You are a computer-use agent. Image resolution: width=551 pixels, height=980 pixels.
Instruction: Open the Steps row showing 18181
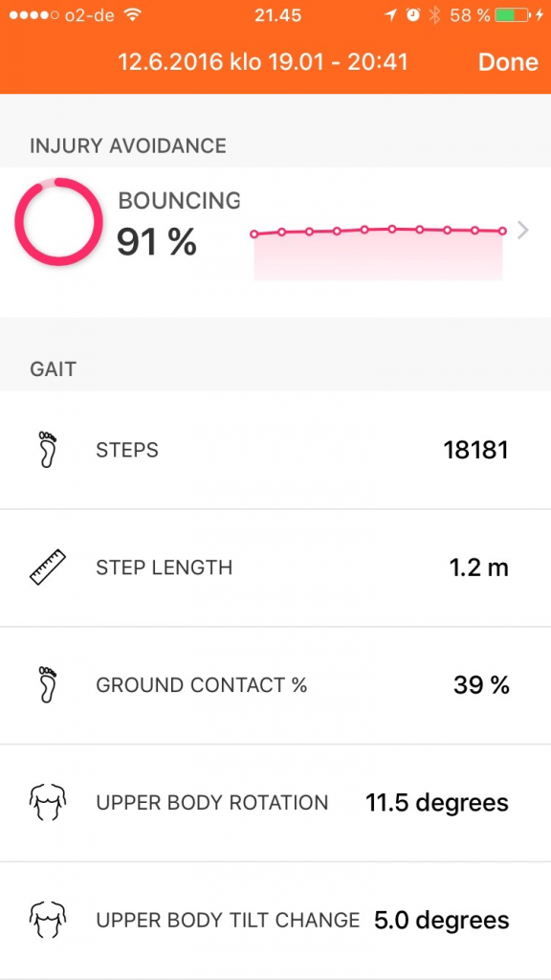(275, 450)
